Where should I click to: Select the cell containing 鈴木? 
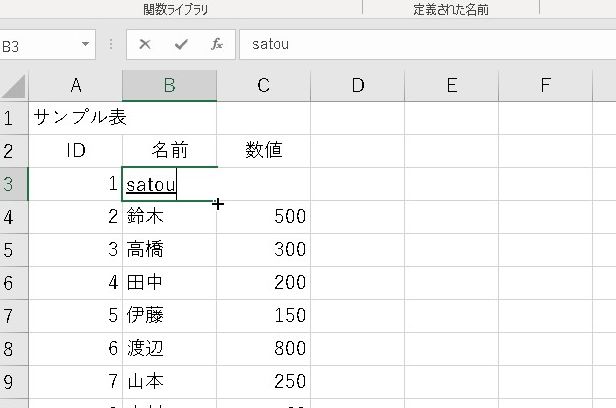coord(169,217)
